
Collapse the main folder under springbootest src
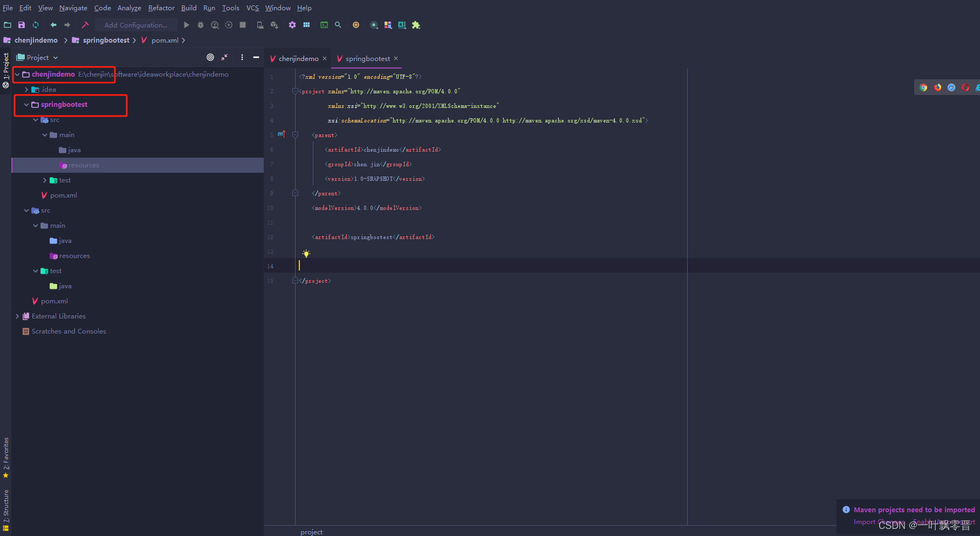45,135
